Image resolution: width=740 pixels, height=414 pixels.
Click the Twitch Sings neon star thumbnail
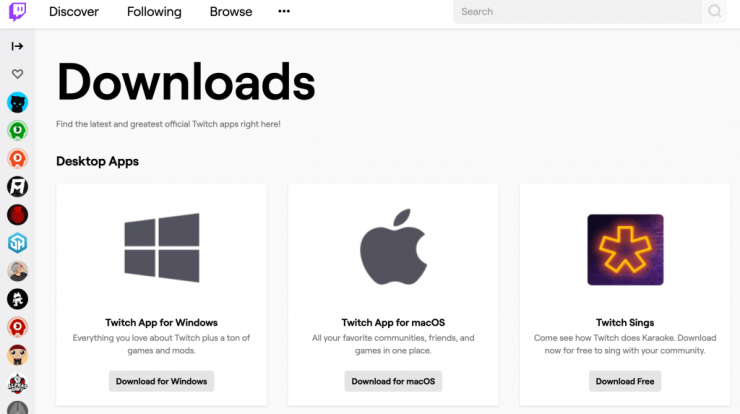625,250
